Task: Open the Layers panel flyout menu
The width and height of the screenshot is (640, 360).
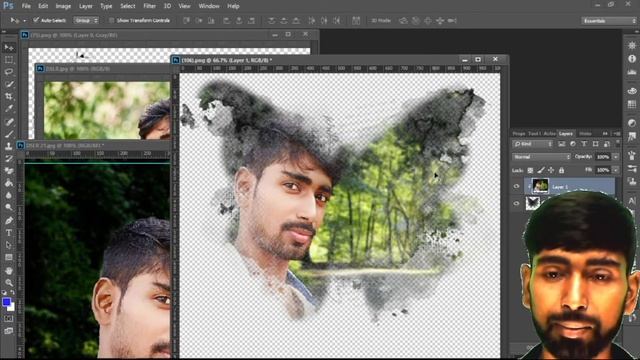Action: click(617, 133)
